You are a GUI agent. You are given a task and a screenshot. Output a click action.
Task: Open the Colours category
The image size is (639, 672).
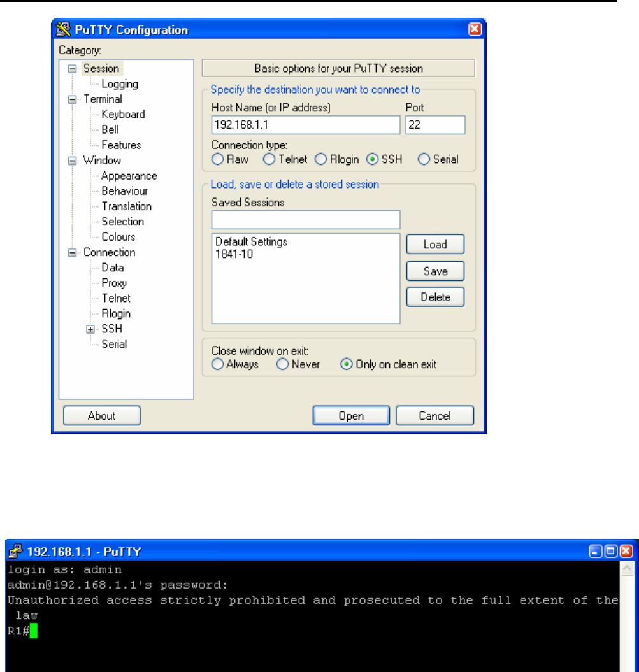point(118,237)
